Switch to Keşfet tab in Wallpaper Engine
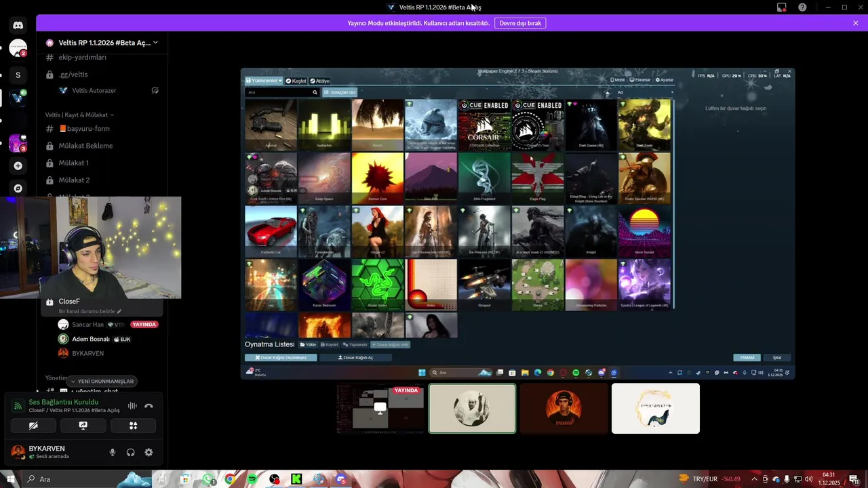This screenshot has width=868, height=488. (296, 81)
